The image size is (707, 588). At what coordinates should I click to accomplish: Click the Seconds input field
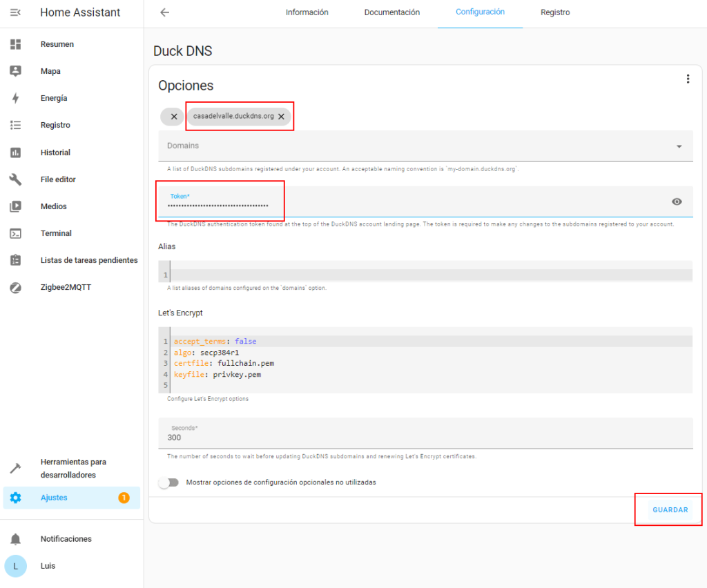[425, 438]
